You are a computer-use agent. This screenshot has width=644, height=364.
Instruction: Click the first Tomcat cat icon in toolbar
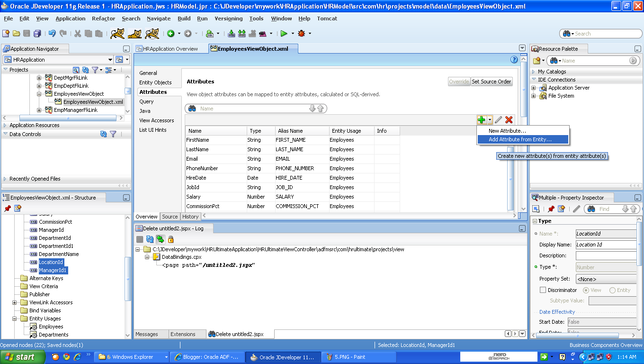coord(117,34)
